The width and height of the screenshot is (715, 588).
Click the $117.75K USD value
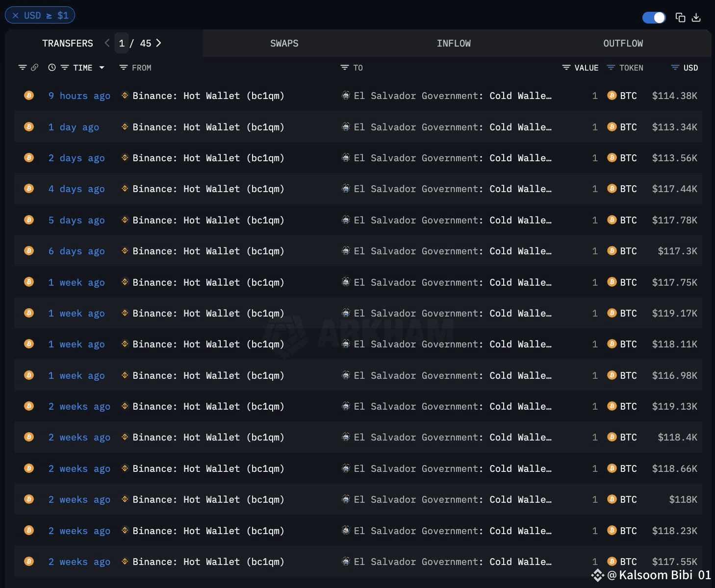[x=675, y=282]
